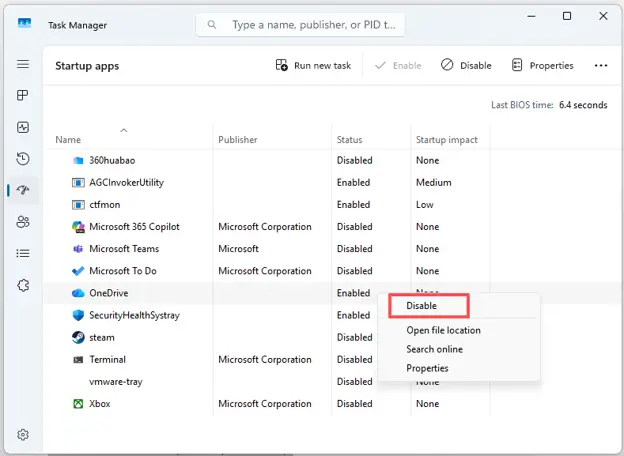Click Enabled status of OneDrive
The width and height of the screenshot is (624, 456).
click(x=353, y=293)
